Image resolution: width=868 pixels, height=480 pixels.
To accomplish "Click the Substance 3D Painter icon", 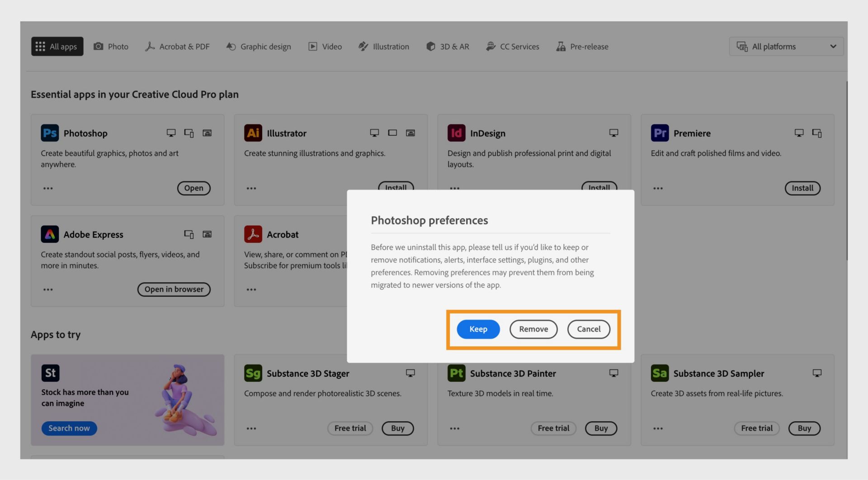I will (x=457, y=373).
